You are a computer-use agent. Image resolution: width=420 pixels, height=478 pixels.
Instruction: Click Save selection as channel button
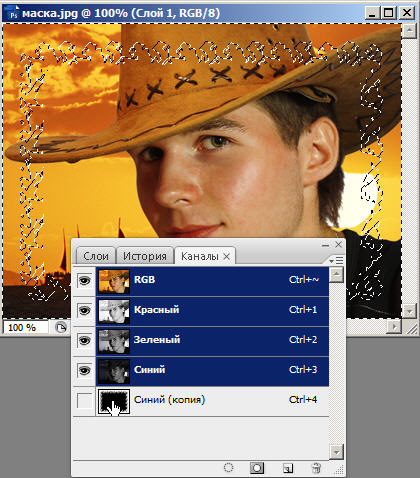pyautogui.click(x=257, y=468)
